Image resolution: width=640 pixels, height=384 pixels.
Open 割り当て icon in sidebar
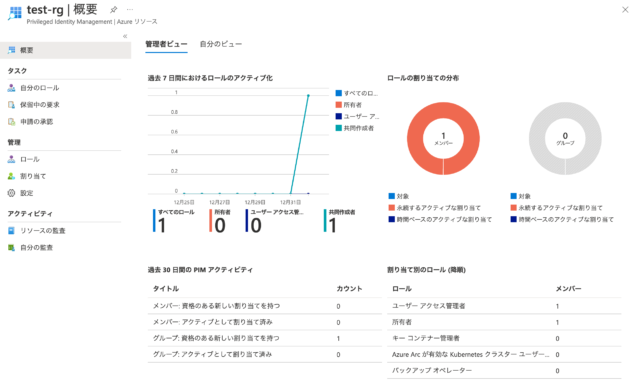point(11,176)
